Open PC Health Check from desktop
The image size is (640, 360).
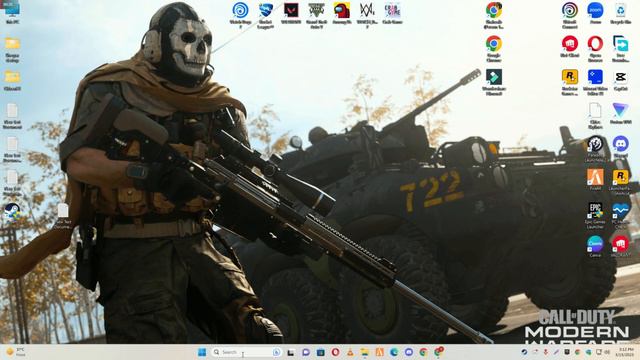(x=620, y=215)
